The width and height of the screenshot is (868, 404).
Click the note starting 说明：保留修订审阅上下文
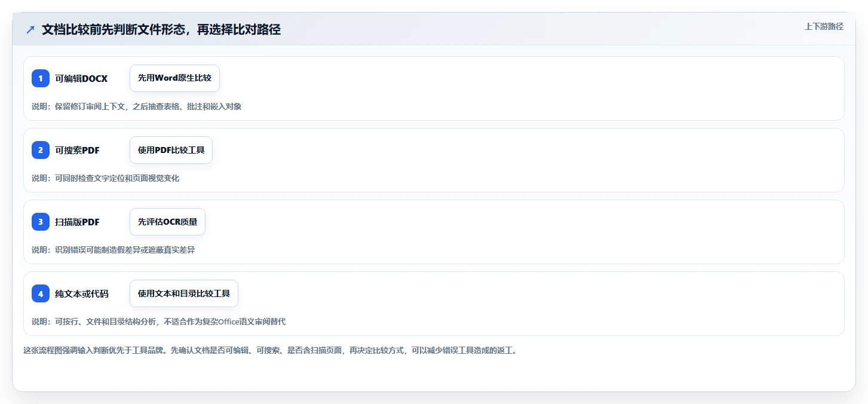(x=136, y=106)
